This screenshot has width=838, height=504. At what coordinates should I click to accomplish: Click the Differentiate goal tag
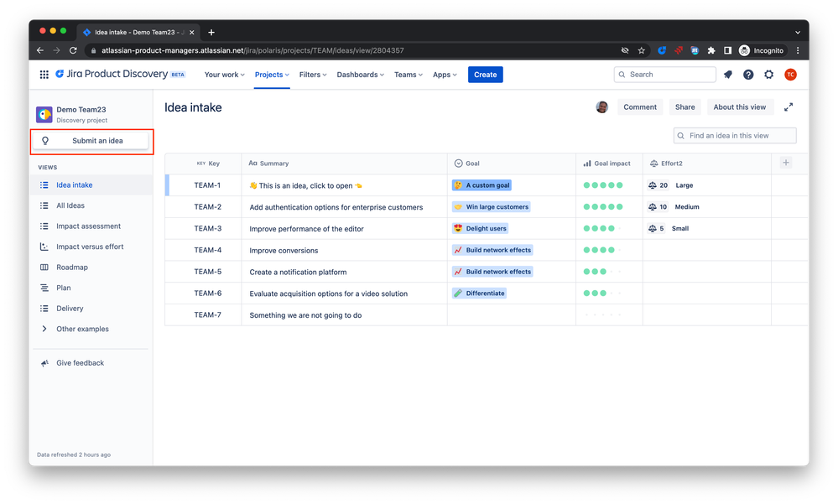(x=479, y=294)
